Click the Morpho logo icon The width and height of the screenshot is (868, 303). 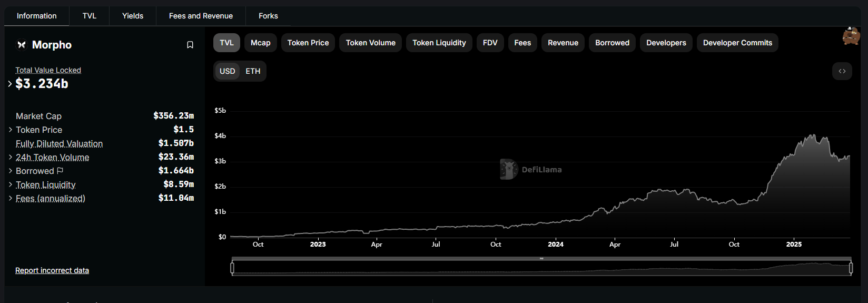pyautogui.click(x=22, y=45)
